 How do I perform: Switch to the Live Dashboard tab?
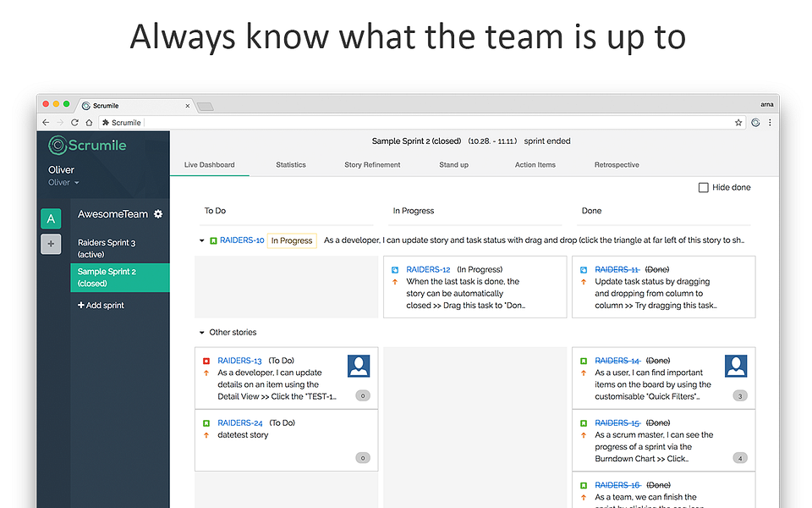click(x=209, y=165)
